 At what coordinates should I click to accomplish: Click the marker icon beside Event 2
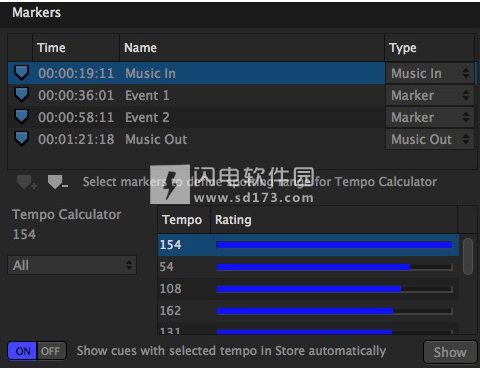point(22,117)
